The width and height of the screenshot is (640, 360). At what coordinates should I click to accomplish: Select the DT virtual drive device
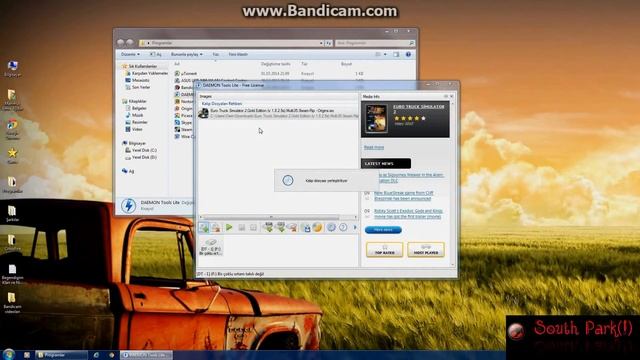point(211,247)
